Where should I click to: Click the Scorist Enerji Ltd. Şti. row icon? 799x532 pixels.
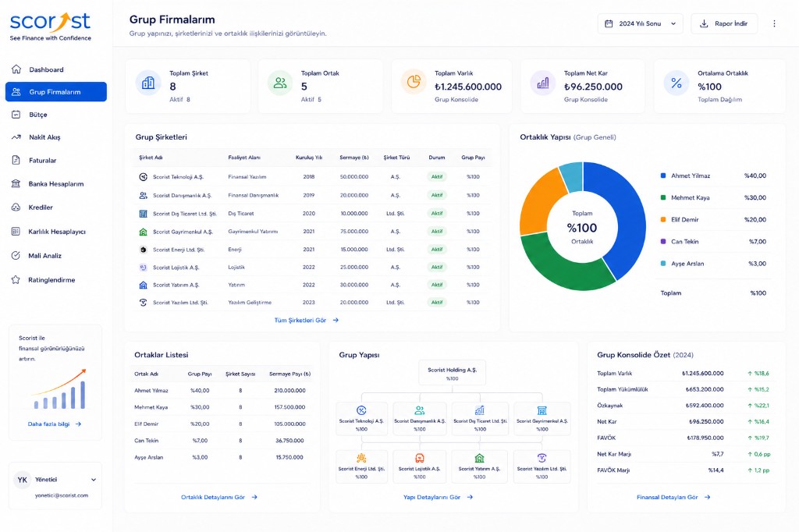click(x=144, y=250)
